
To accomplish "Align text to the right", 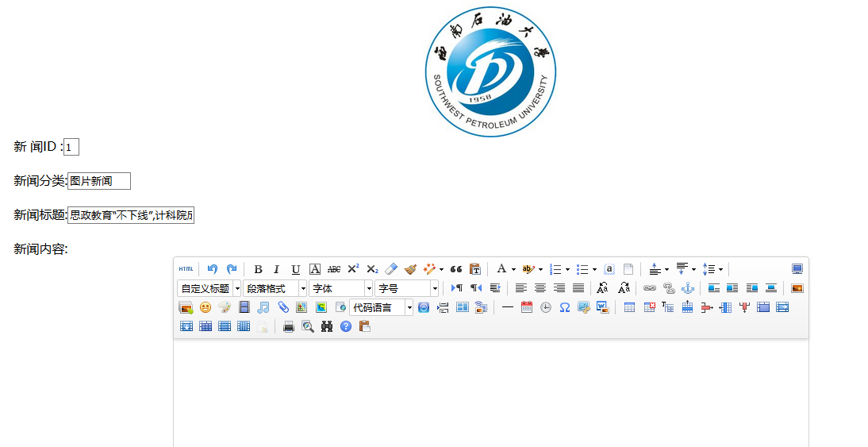I will pos(559,288).
